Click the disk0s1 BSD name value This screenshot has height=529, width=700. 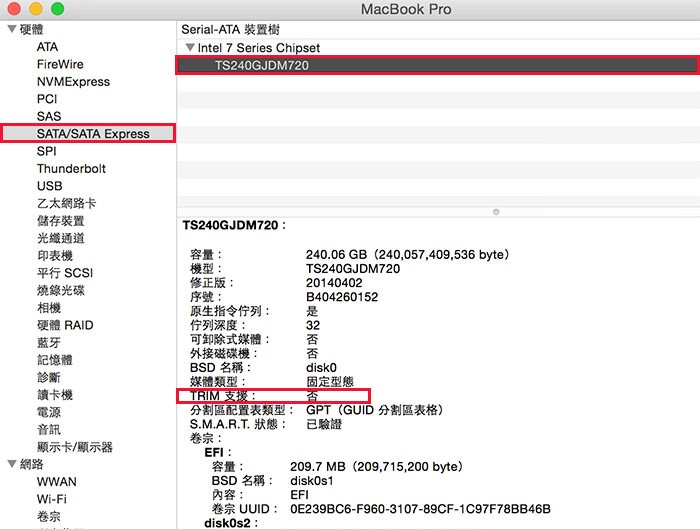pyautogui.click(x=312, y=481)
